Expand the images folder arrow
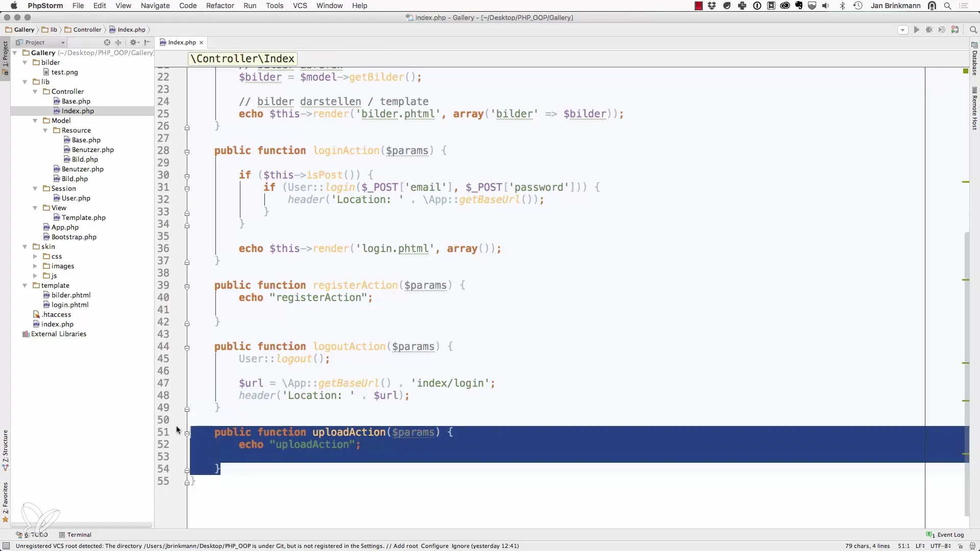 point(35,266)
